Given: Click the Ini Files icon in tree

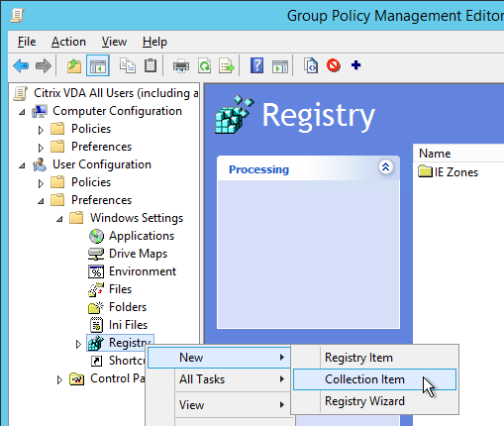Looking at the screenshot, I should click(96, 325).
